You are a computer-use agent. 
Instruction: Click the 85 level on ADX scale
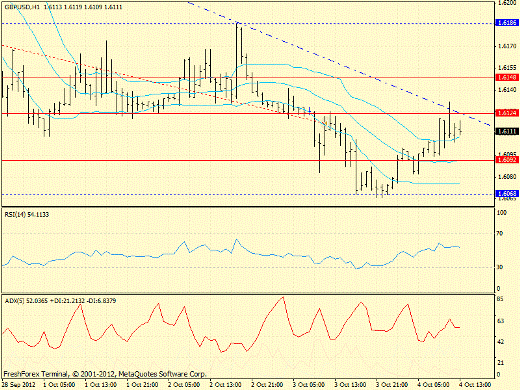pos(500,299)
